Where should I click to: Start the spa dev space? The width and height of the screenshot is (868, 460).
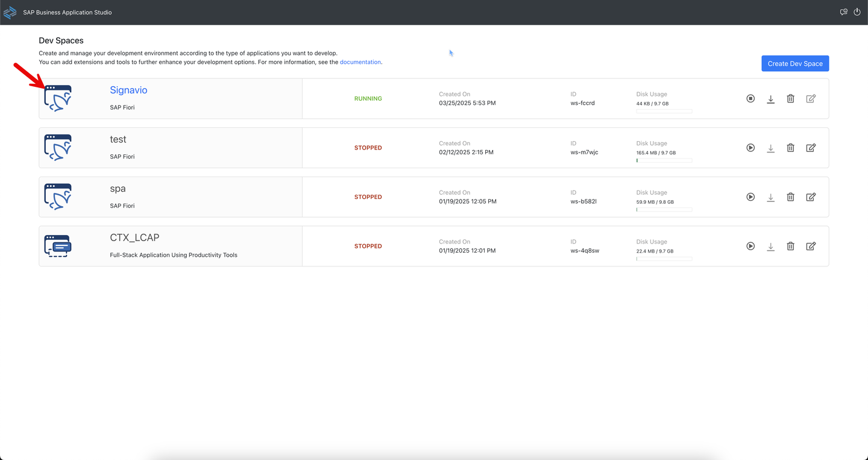pos(750,197)
